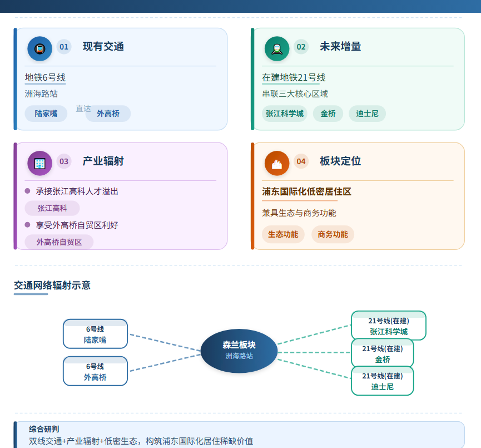This screenshot has width=481, height=448.
Task: Click the 商务功能 tag
Action: click(333, 235)
